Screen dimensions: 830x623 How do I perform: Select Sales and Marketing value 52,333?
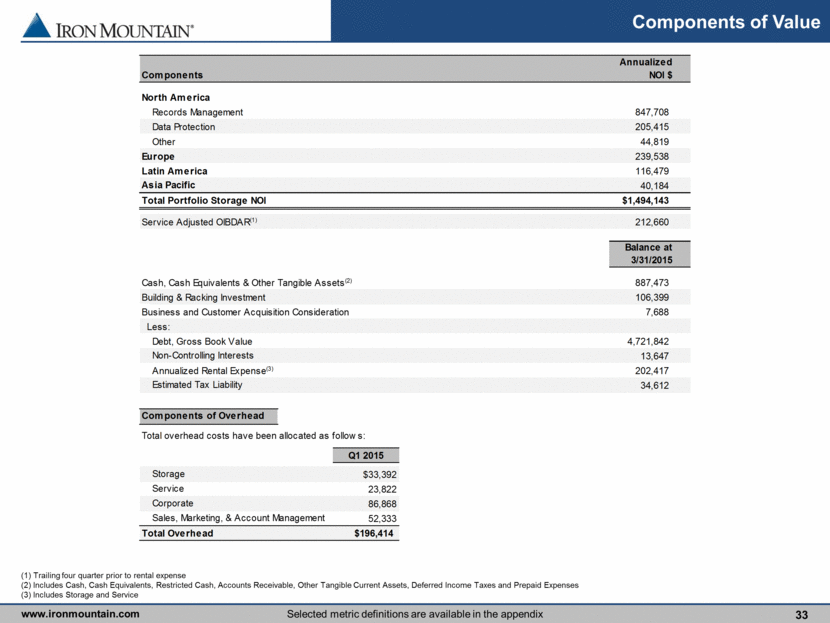click(382, 519)
